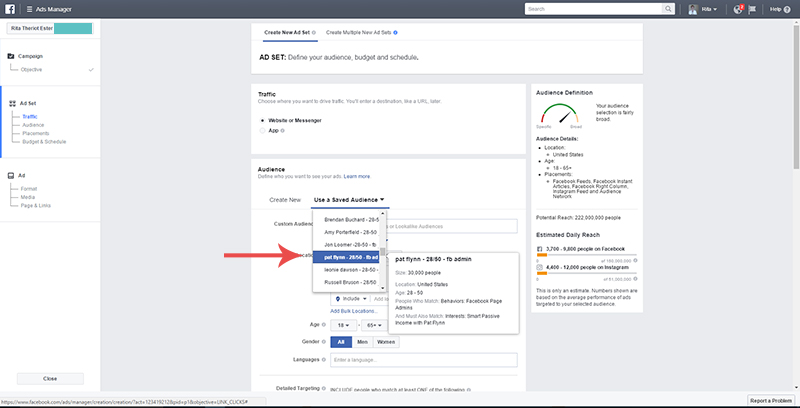This screenshot has width=800, height=408.
Task: Click the saved audience list scrollbar
Action: point(383,251)
